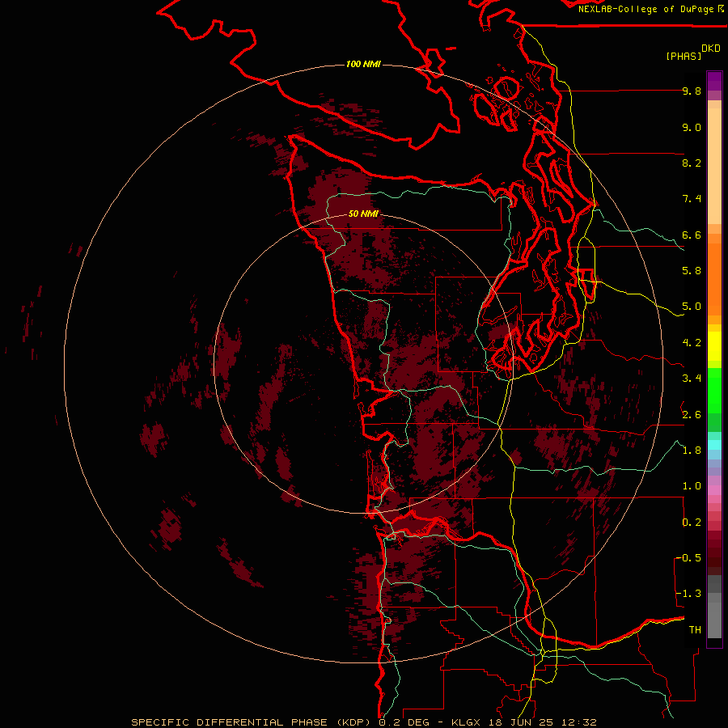Pick the peach color bar segment near 8.2
The width and height of the screenshot is (728, 728).
[714, 166]
